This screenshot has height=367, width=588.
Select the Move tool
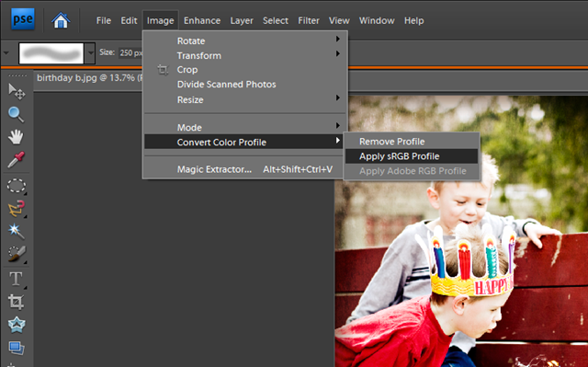pyautogui.click(x=17, y=91)
